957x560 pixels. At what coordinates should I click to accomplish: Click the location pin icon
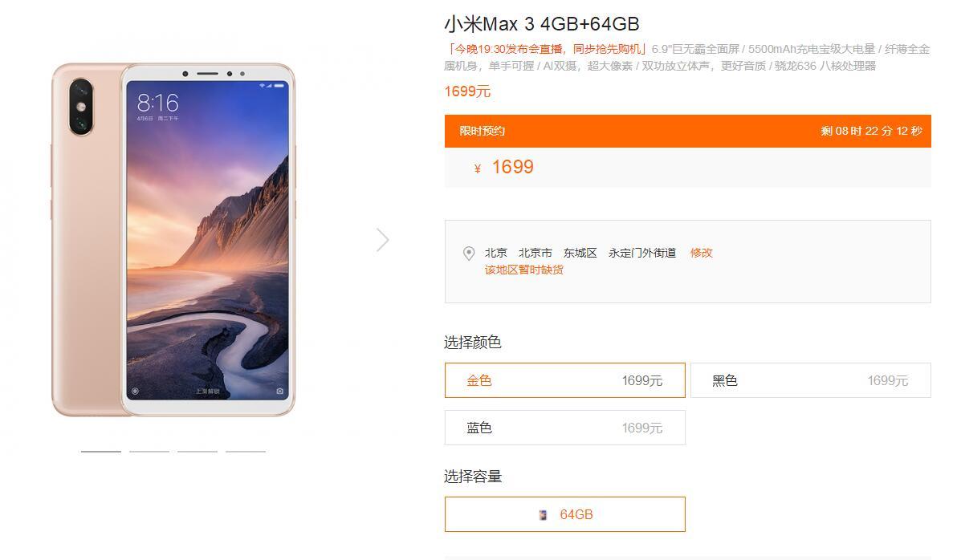469,254
